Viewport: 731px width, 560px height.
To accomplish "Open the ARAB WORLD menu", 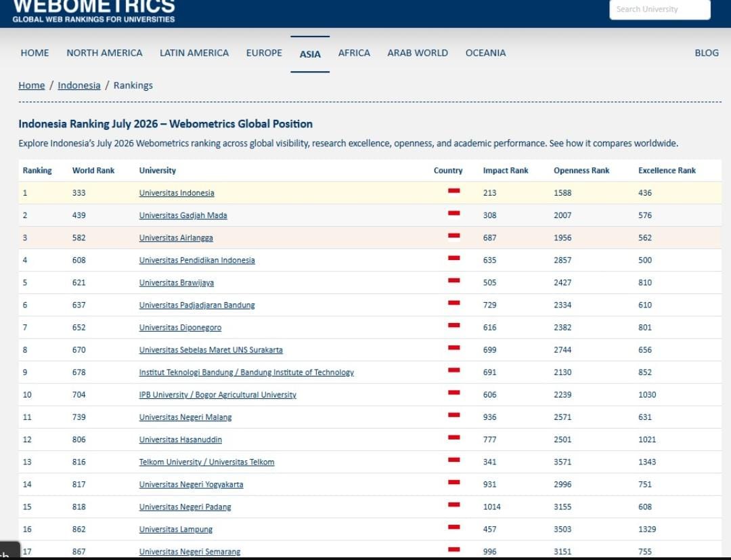I will 417,53.
